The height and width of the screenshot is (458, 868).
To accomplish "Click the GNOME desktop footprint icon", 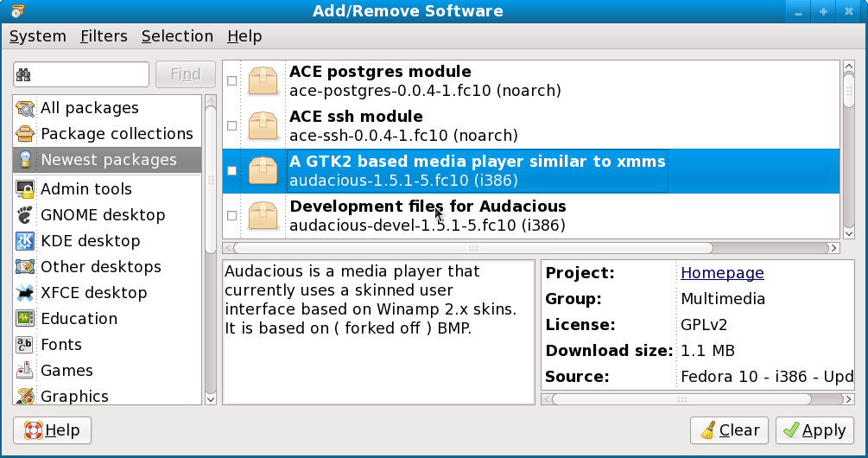I will [x=25, y=214].
